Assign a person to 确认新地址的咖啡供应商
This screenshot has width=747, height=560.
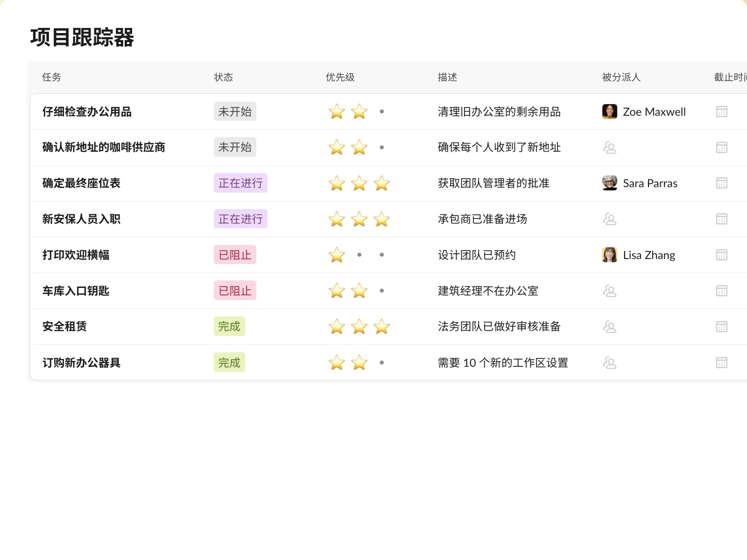[609, 147]
